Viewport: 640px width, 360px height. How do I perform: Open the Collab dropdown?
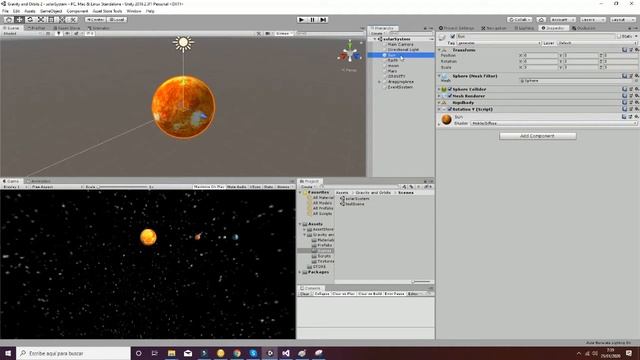520,20
